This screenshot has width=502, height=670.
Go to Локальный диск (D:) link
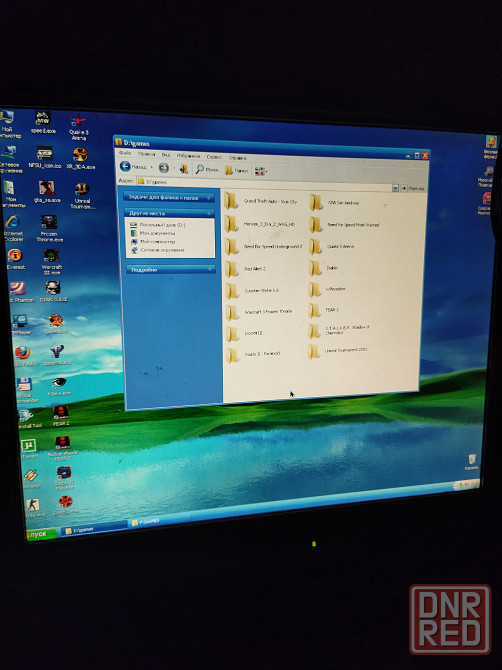coord(157,225)
